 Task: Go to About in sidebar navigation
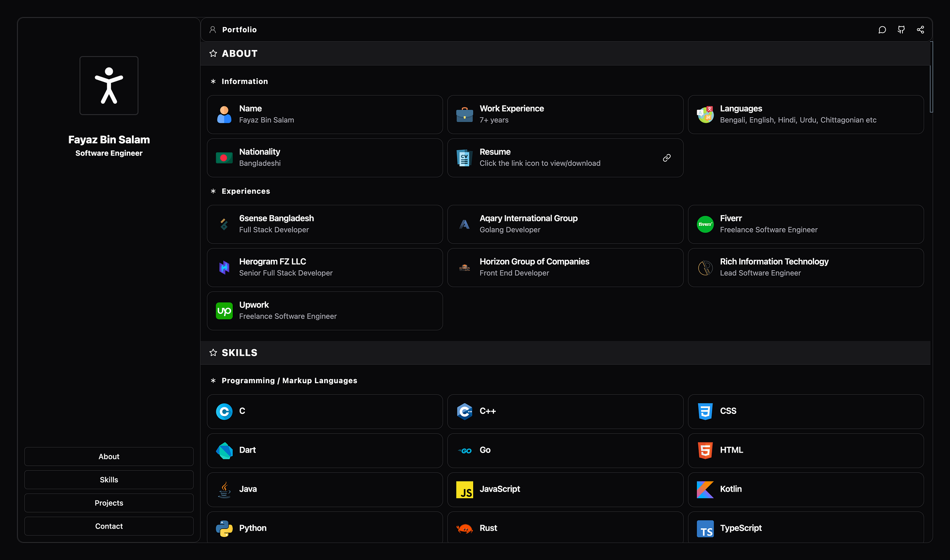click(109, 456)
